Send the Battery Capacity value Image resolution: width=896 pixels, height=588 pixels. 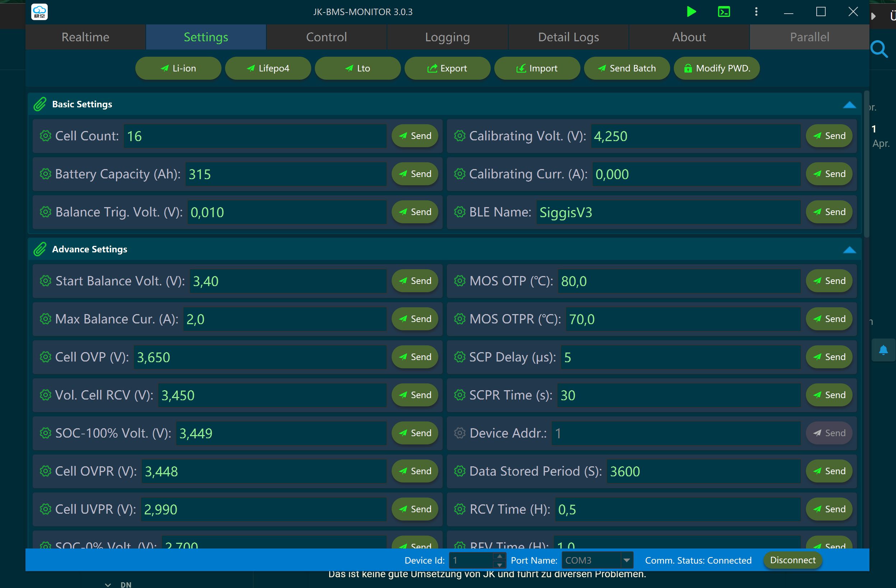tap(415, 173)
